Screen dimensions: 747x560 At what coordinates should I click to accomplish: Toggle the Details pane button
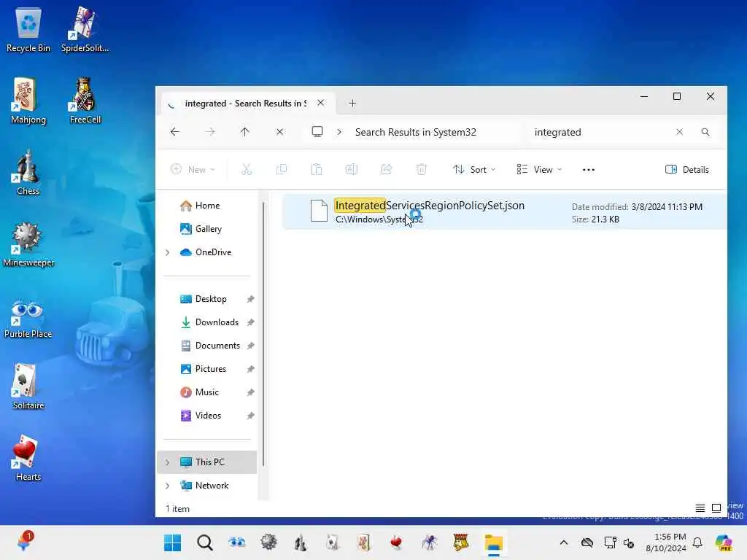tap(687, 169)
